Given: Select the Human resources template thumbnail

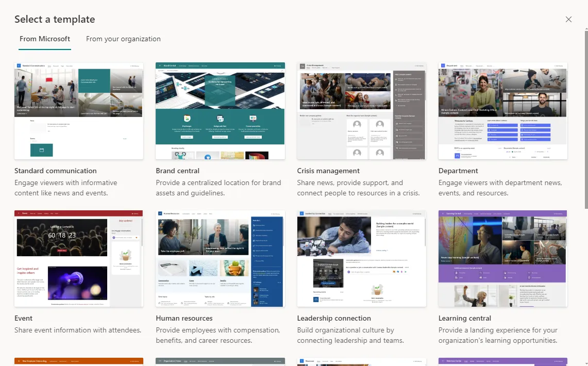Looking at the screenshot, I should point(220,259).
